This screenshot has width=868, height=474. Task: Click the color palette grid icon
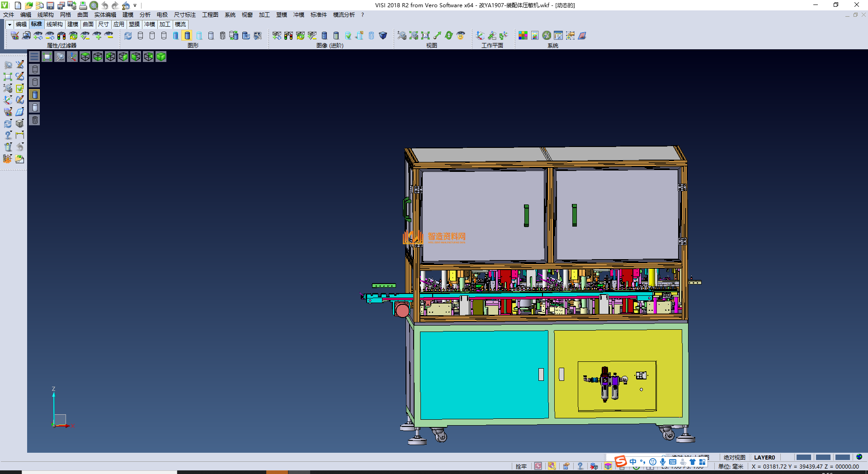[x=523, y=35]
